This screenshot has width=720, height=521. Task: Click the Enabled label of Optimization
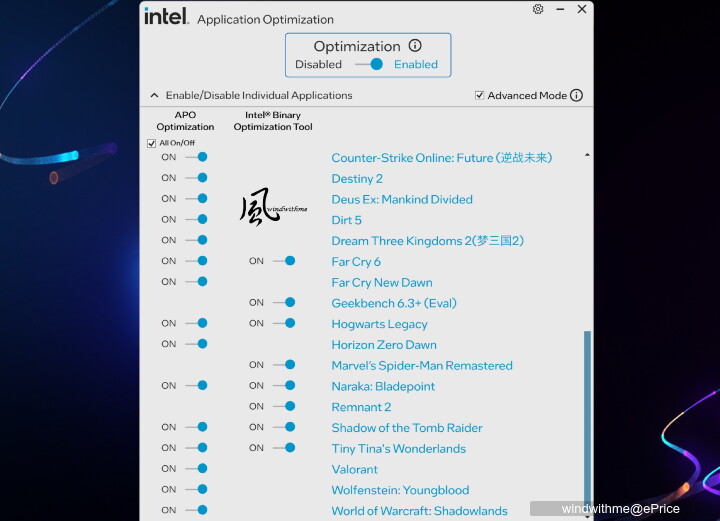coord(416,64)
